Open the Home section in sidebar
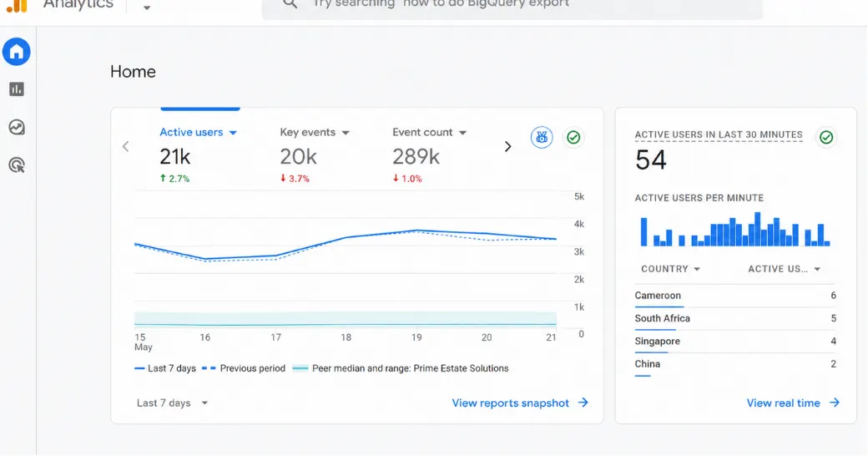 pyautogui.click(x=17, y=52)
